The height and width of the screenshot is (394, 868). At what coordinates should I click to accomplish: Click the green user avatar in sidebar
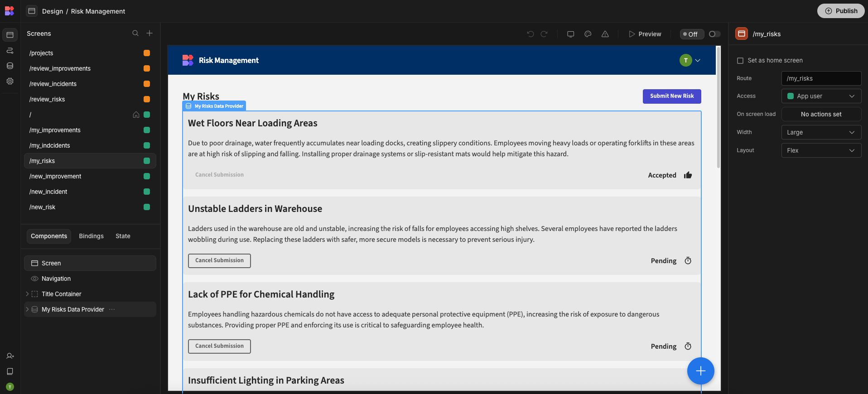point(10,387)
